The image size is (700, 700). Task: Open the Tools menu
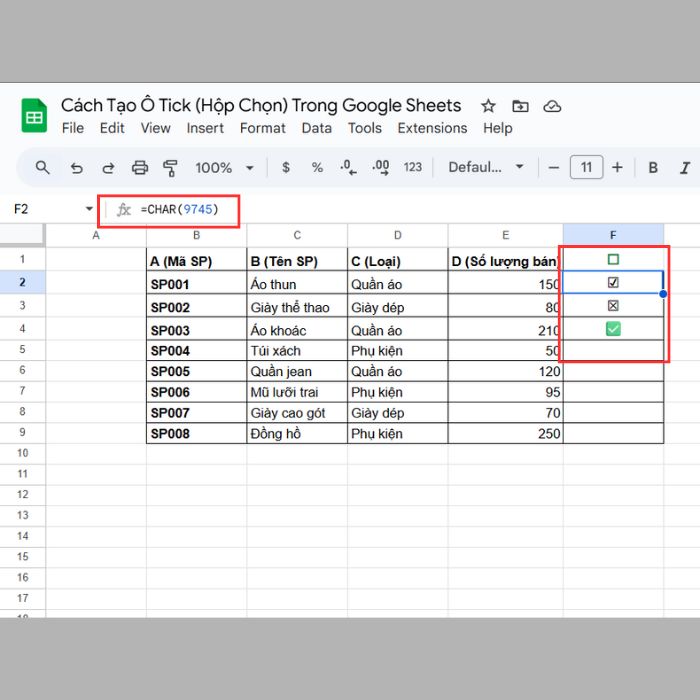(x=365, y=128)
